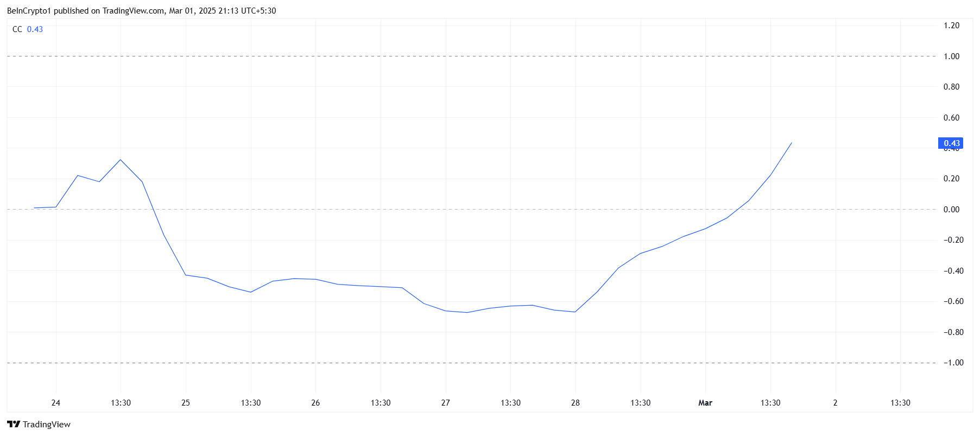Select the 24 date marker on timeline

tap(55, 403)
